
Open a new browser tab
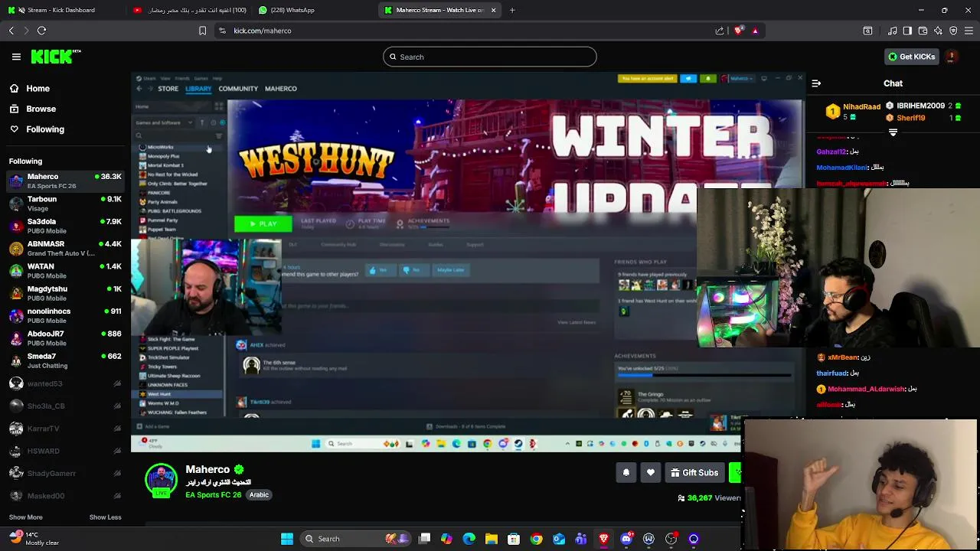point(512,10)
